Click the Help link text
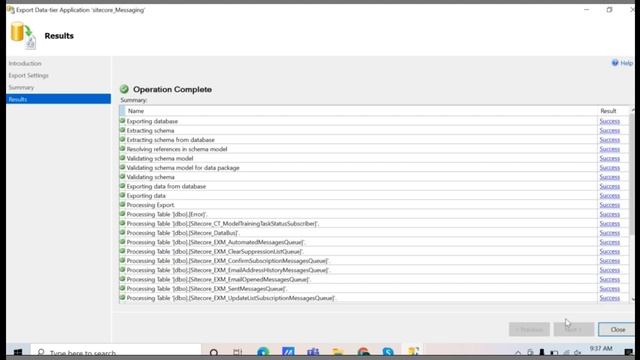The width and height of the screenshot is (640, 360). 627,63
